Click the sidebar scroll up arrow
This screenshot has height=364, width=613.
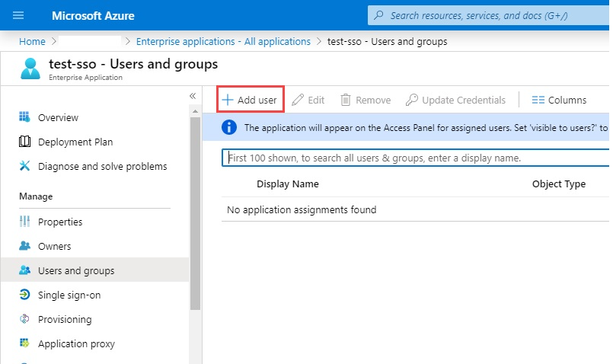[195, 111]
